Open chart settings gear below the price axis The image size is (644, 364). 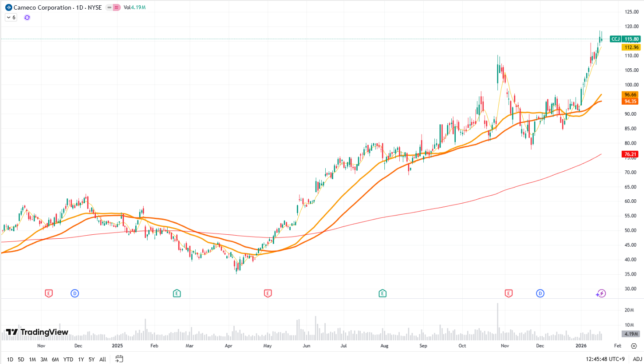(x=633, y=346)
